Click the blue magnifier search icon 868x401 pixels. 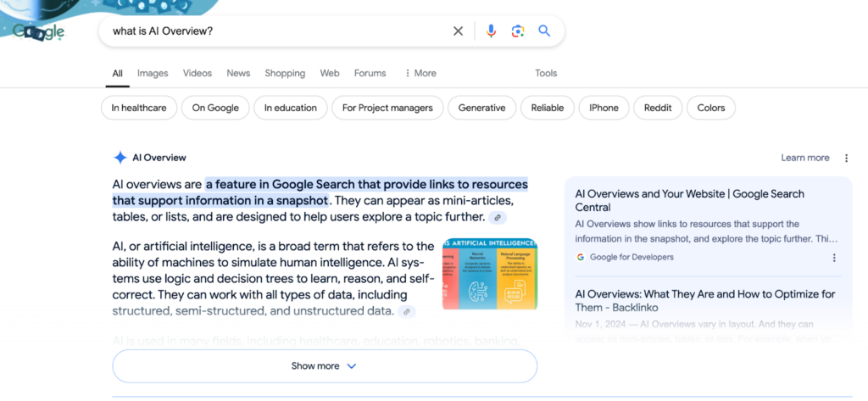click(x=545, y=31)
